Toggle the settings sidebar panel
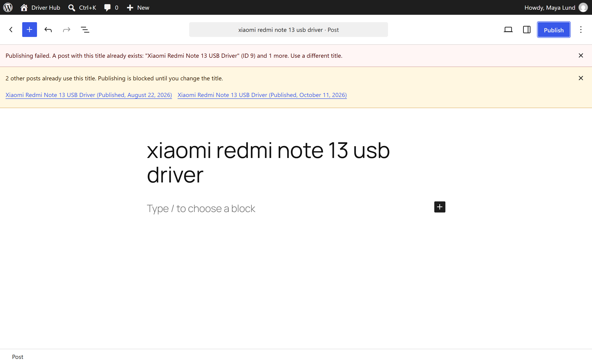The image size is (592, 364). point(527,30)
